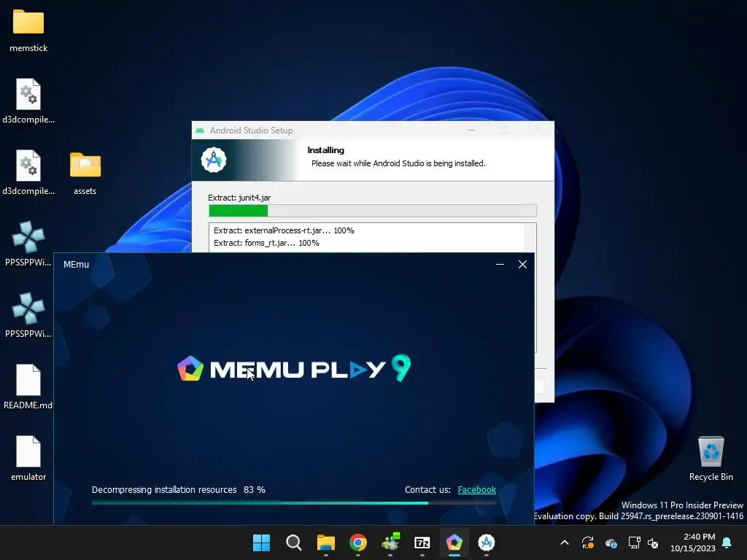Click the 'Extract: junit4.jar' status text
This screenshot has width=747, height=560.
point(239,198)
